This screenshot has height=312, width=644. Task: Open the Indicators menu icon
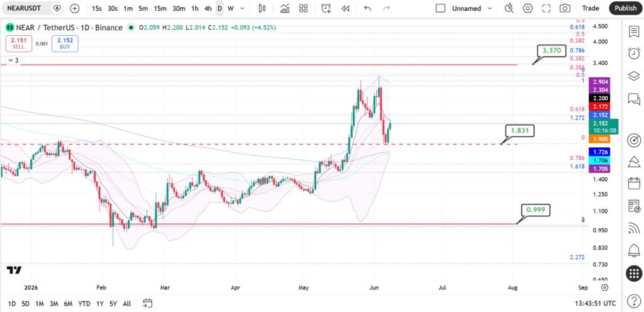pyautogui.click(x=284, y=8)
